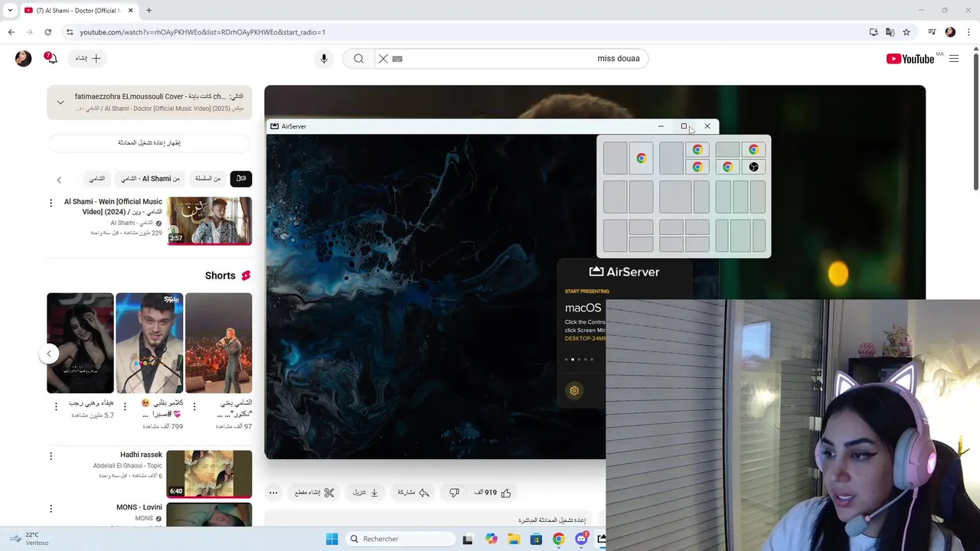980x551 pixels.
Task: Go to previous Shorts with arrow
Action: pos(49,354)
